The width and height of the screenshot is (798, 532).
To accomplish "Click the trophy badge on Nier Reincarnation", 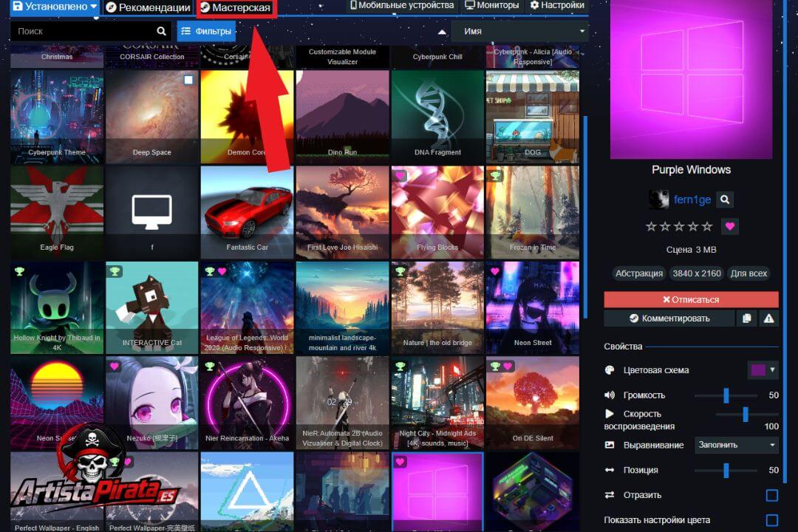I will [x=210, y=366].
